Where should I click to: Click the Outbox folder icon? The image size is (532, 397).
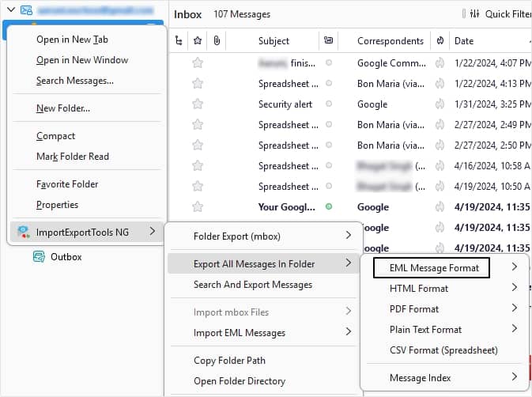[x=39, y=257]
